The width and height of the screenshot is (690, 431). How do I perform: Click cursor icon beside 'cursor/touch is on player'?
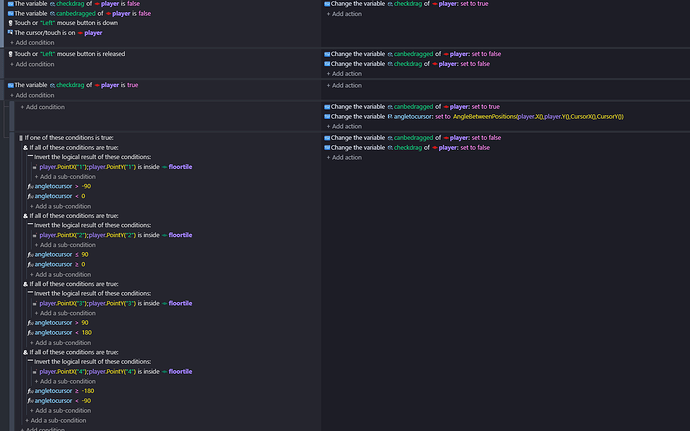click(x=11, y=33)
